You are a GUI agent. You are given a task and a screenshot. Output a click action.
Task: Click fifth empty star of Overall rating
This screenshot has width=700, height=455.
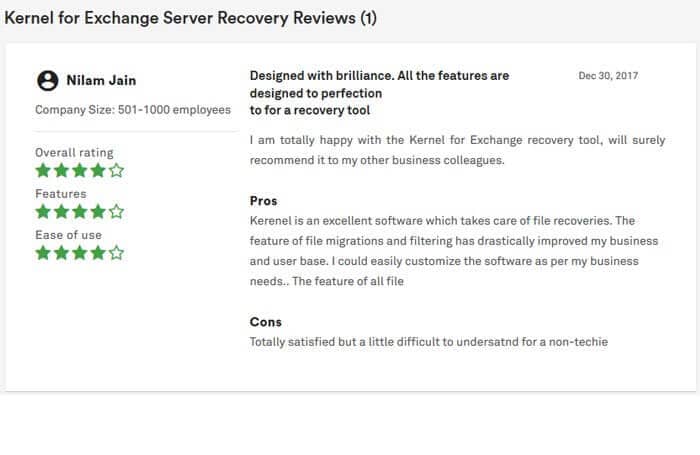pyautogui.click(x=117, y=171)
